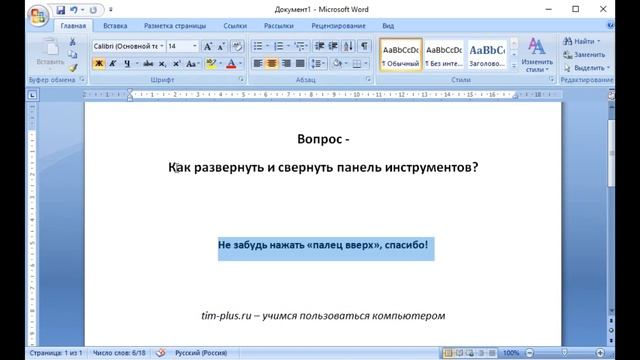Switch to Print Layout view
This screenshot has height=360, width=640.
tap(448, 353)
